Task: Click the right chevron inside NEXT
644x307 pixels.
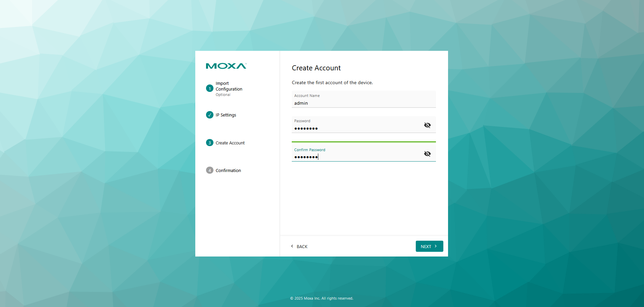Action: click(x=436, y=246)
